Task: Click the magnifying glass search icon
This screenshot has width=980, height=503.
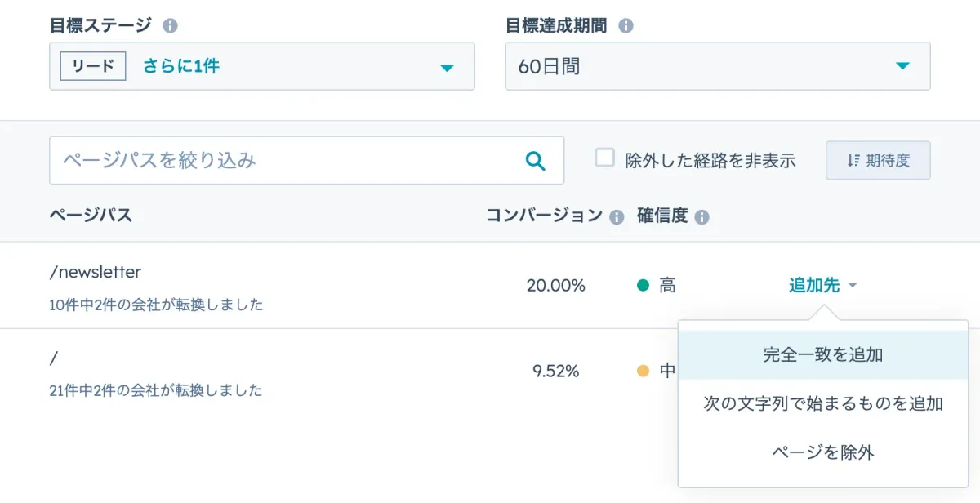Action: [537, 160]
